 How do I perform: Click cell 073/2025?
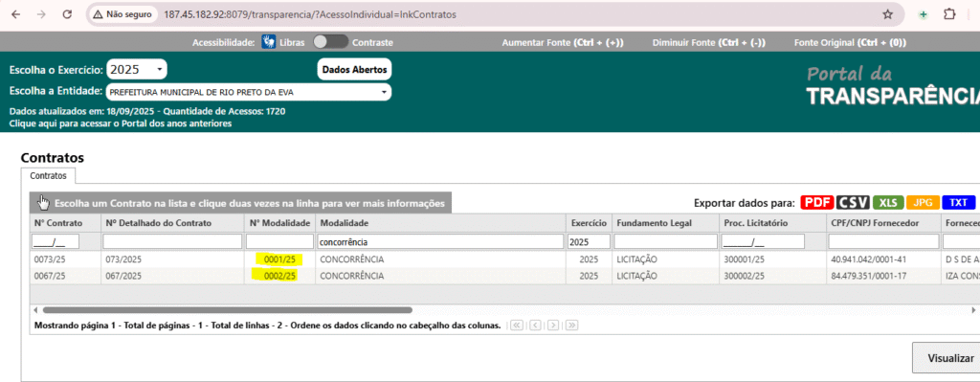pyautogui.click(x=123, y=259)
